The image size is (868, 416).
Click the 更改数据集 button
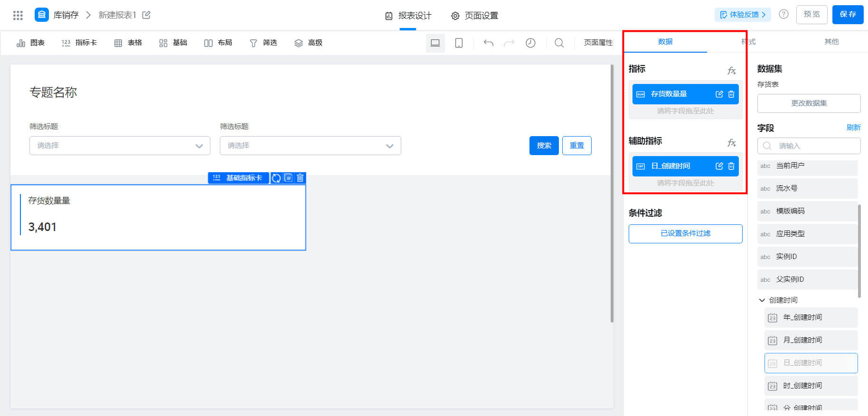(x=809, y=103)
